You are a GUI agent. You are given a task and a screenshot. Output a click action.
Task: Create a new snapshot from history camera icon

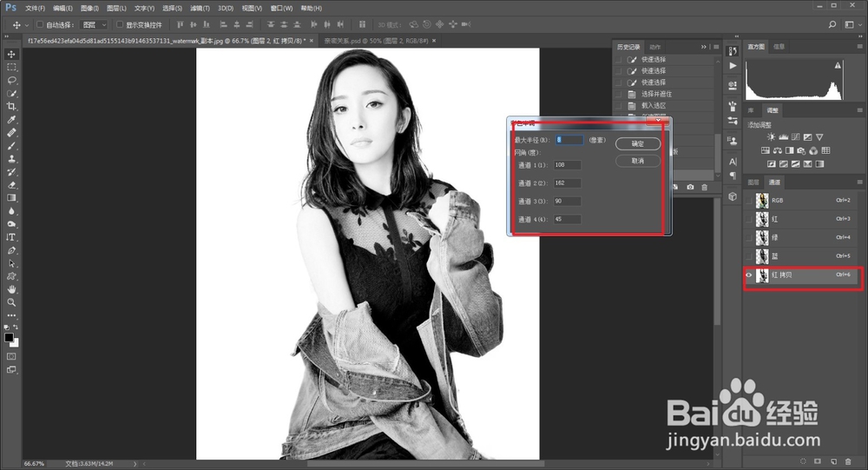tap(690, 188)
